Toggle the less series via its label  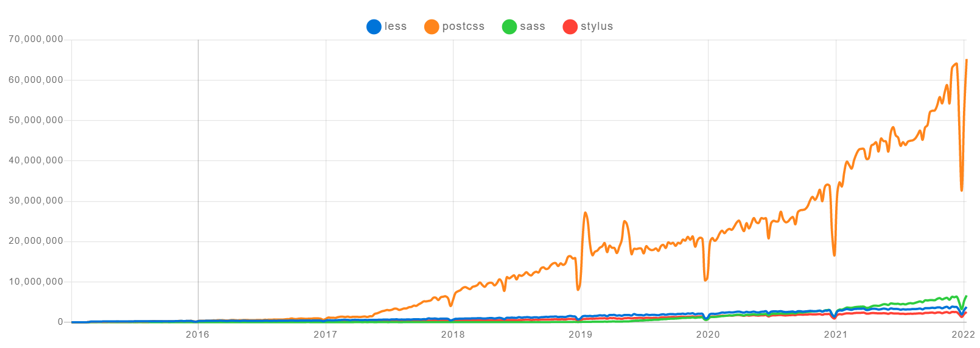(x=395, y=27)
